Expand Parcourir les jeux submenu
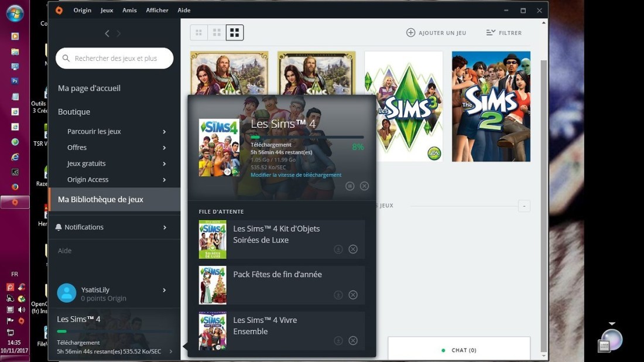The height and width of the screenshot is (362, 644). [164, 132]
